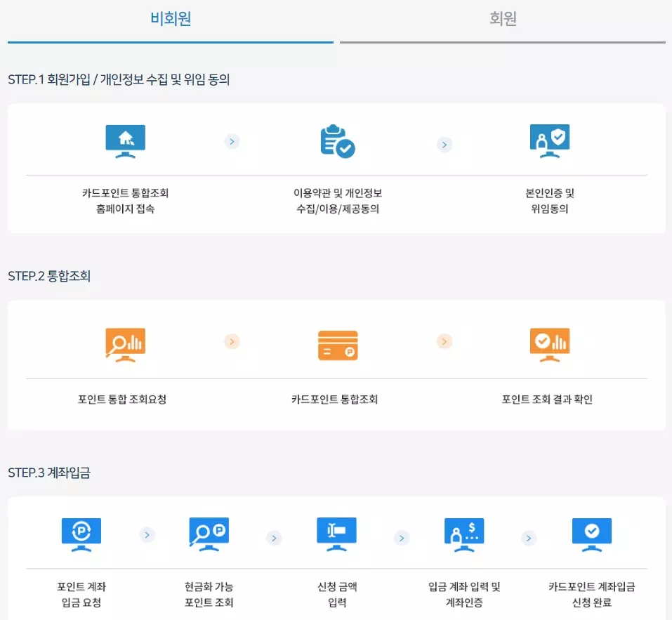Click the deposit account dollar icon
The width and height of the screenshot is (672, 620).
point(464,535)
